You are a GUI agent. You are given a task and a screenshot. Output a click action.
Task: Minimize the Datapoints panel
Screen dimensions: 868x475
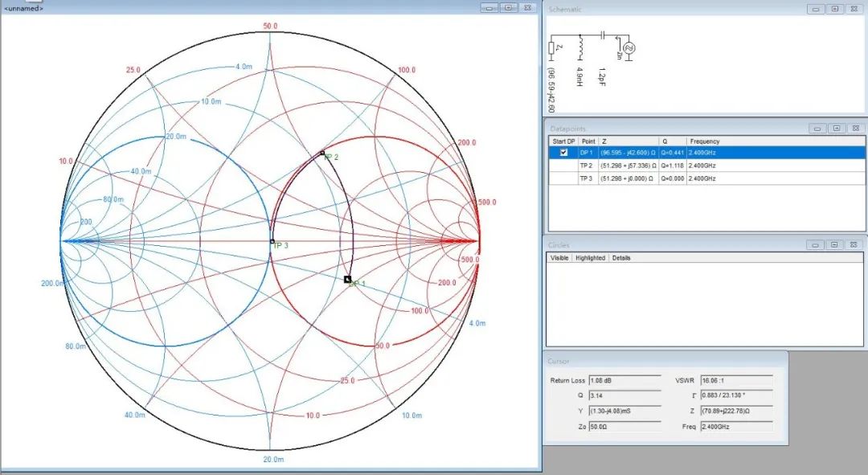817,129
